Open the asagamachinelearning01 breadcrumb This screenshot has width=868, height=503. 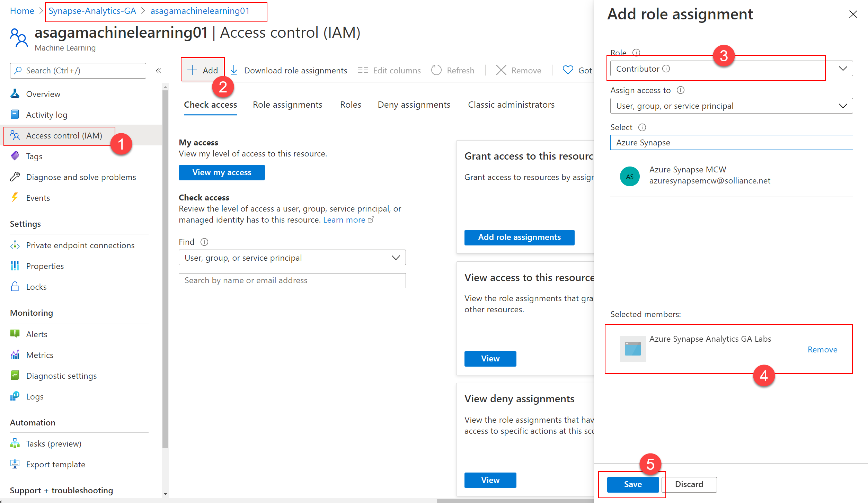point(200,11)
